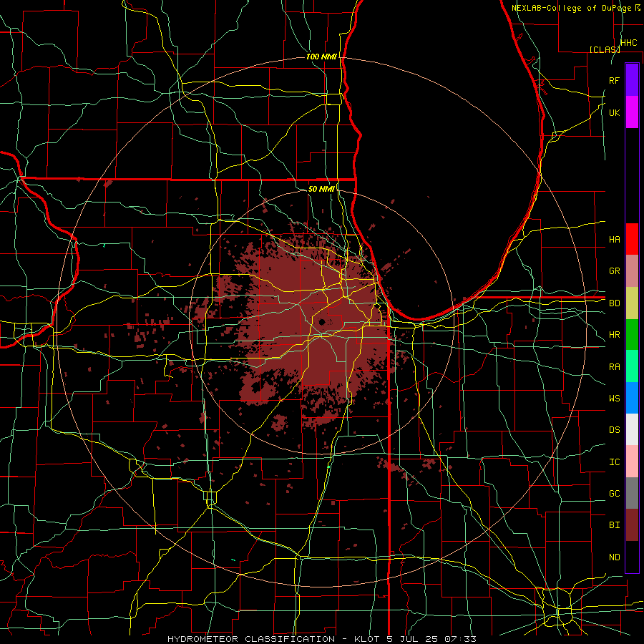Click the light pink IC color swatch
This screenshot has height=644, width=644.
click(632, 462)
